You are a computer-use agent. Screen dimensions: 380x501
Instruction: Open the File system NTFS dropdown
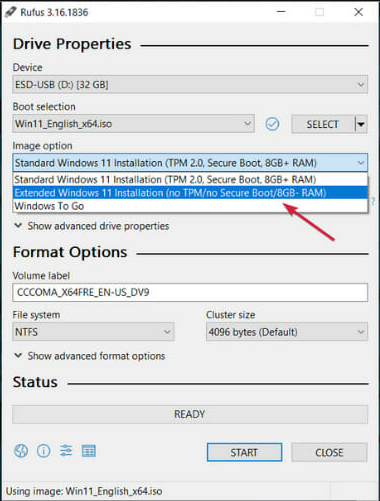pyautogui.click(x=93, y=332)
